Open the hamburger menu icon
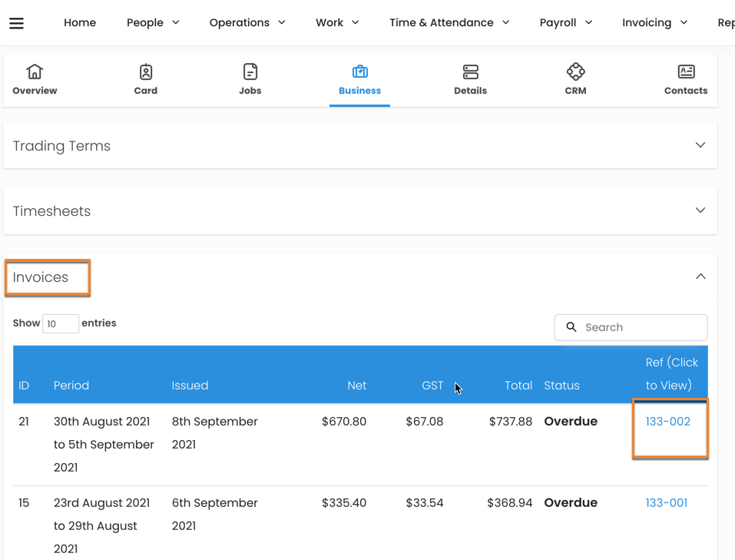The image size is (735, 560). pyautogui.click(x=16, y=23)
